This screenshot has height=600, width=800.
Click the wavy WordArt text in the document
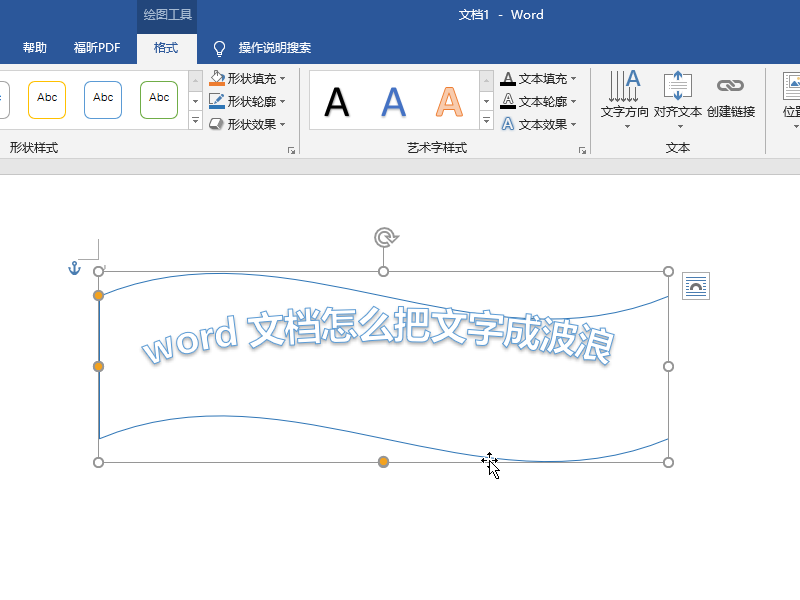tap(379, 335)
